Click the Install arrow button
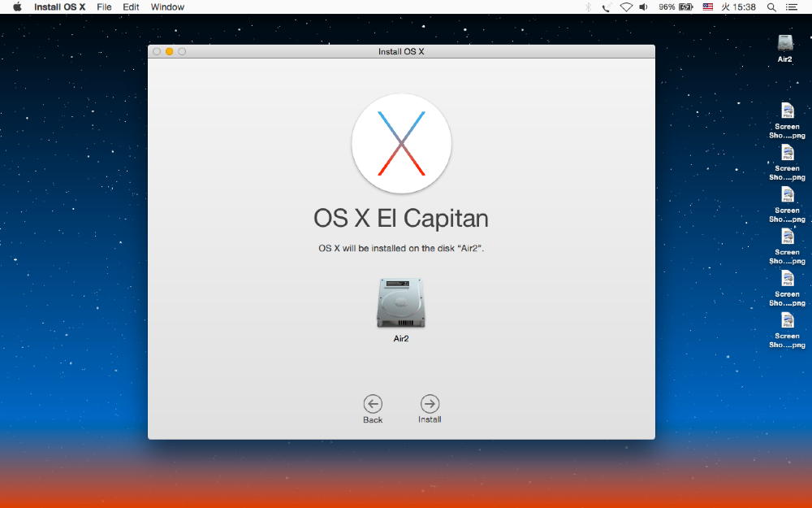Screen dimensions: 812x508 tap(430, 404)
